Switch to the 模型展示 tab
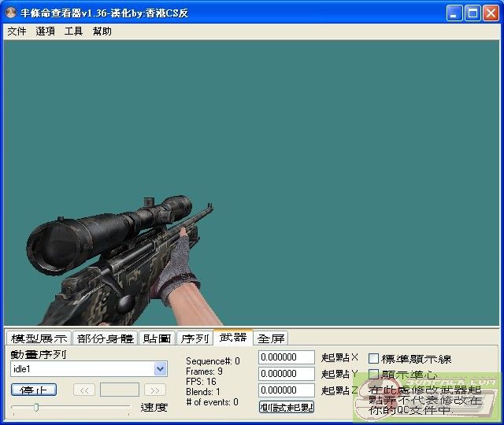Screen dimensions: 504x425 tap(39, 338)
